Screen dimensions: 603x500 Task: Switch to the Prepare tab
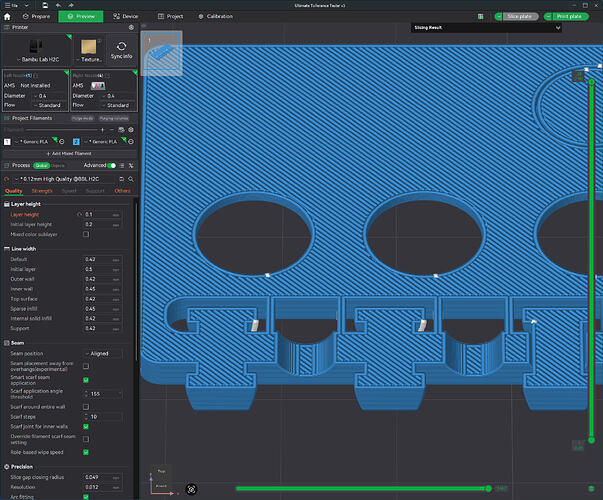click(37, 17)
